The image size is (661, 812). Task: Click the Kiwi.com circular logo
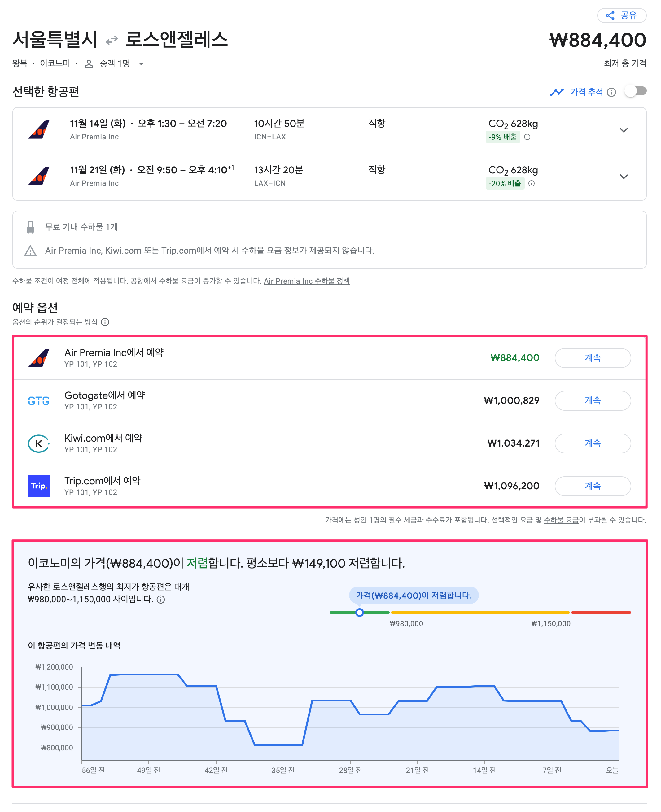pos(38,443)
